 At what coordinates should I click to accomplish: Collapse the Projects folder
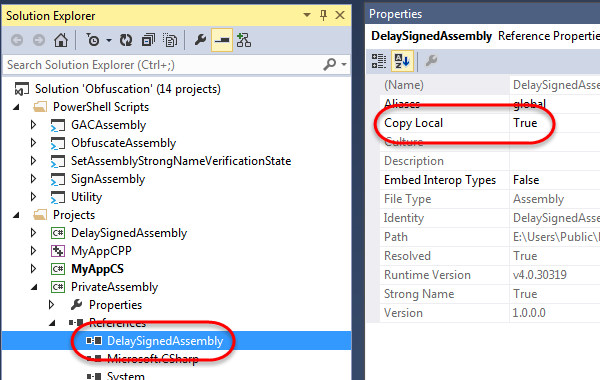tap(16, 215)
